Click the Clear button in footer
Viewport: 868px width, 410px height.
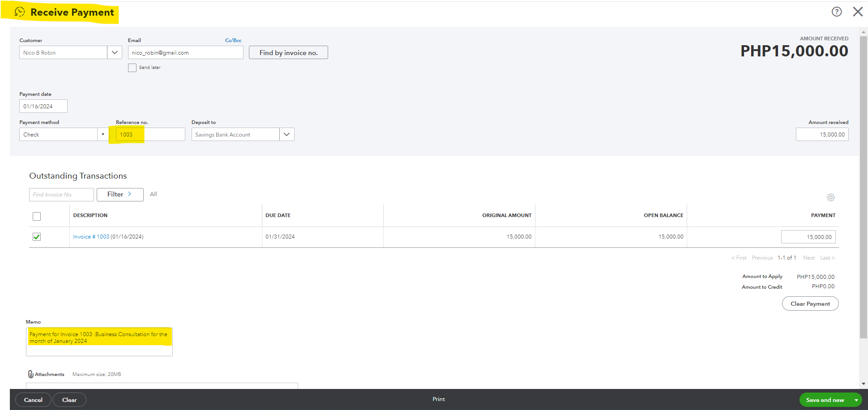pos(69,400)
